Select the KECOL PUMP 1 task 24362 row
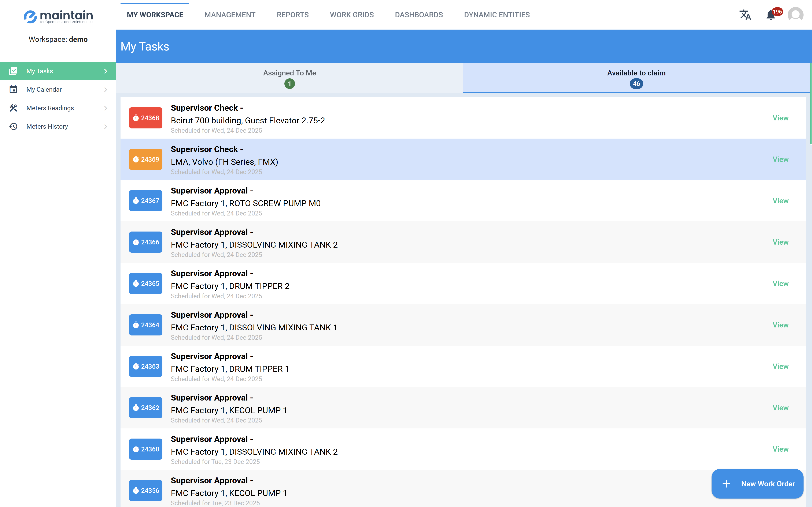 [403, 408]
